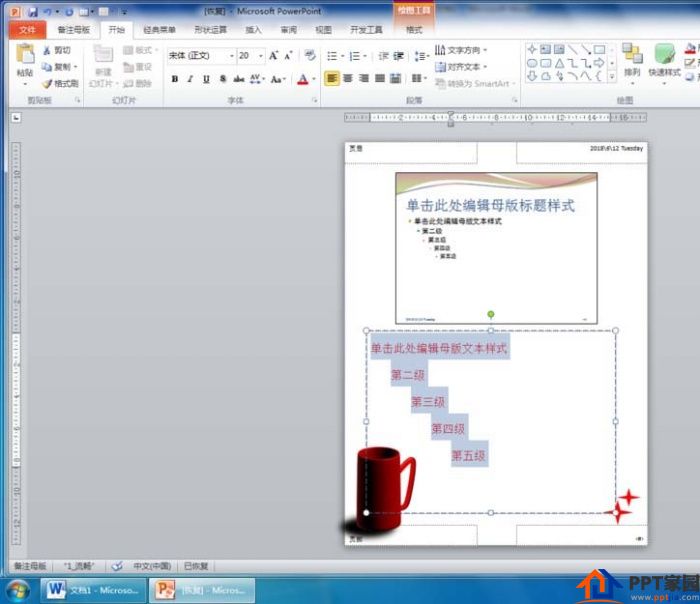Click the Paste clipboard icon

pos(25,54)
